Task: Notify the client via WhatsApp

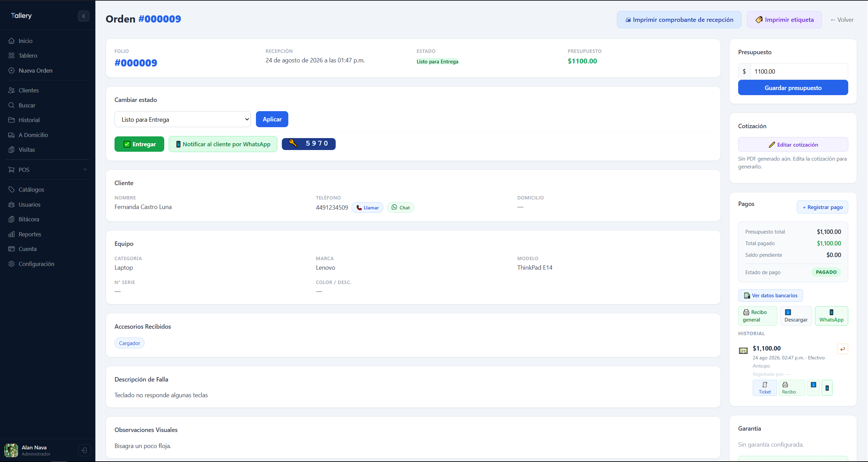Action: point(223,144)
